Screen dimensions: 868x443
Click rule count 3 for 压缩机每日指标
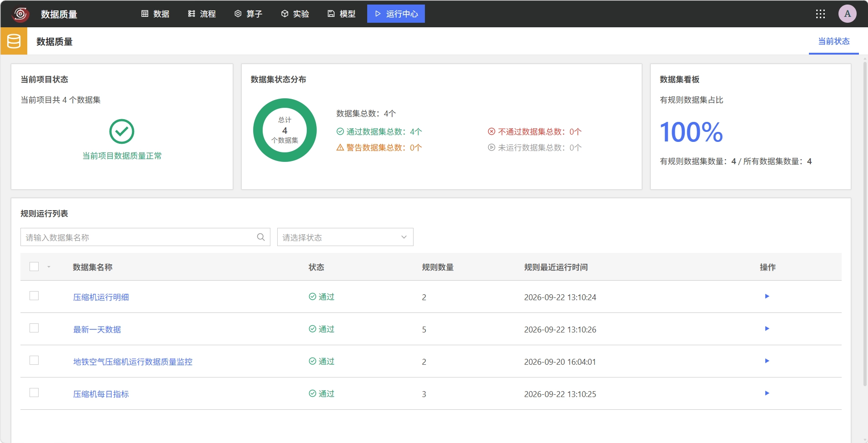[424, 394]
